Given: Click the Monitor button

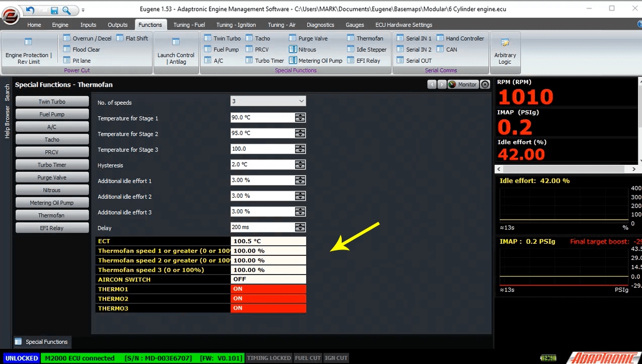Looking at the screenshot, I should pyautogui.click(x=463, y=84).
